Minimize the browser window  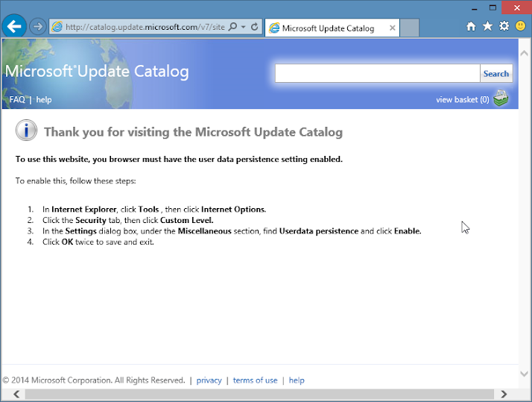click(475, 8)
